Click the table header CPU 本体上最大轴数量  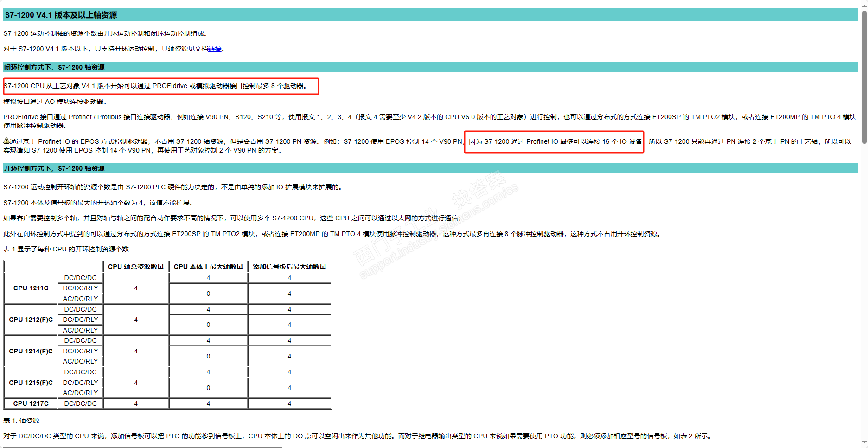208,267
